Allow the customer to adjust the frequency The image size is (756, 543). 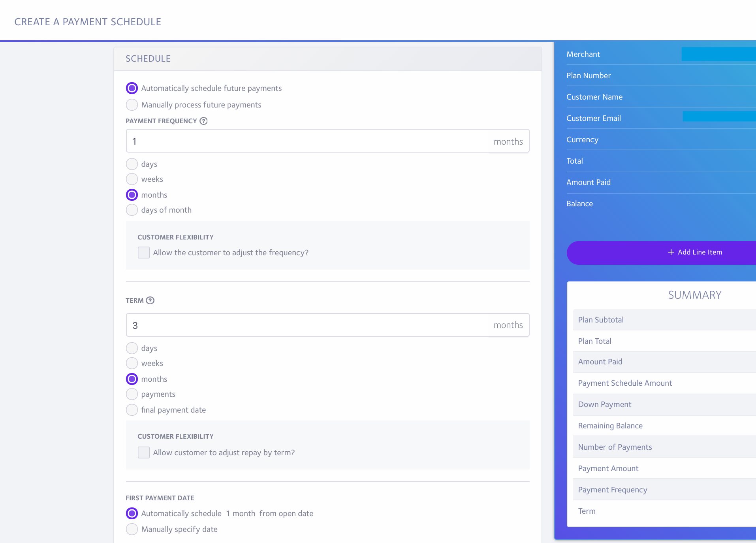(x=144, y=253)
